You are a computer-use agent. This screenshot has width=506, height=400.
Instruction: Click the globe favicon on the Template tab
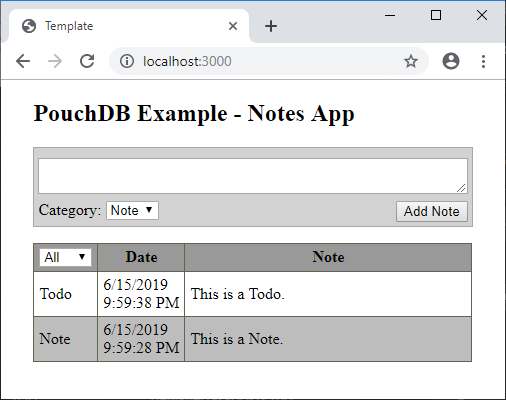pos(29,26)
